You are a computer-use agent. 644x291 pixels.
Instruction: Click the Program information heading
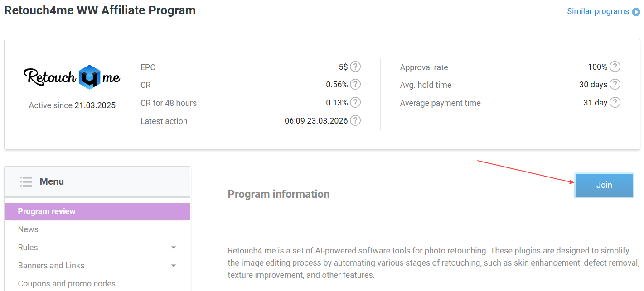tap(278, 194)
